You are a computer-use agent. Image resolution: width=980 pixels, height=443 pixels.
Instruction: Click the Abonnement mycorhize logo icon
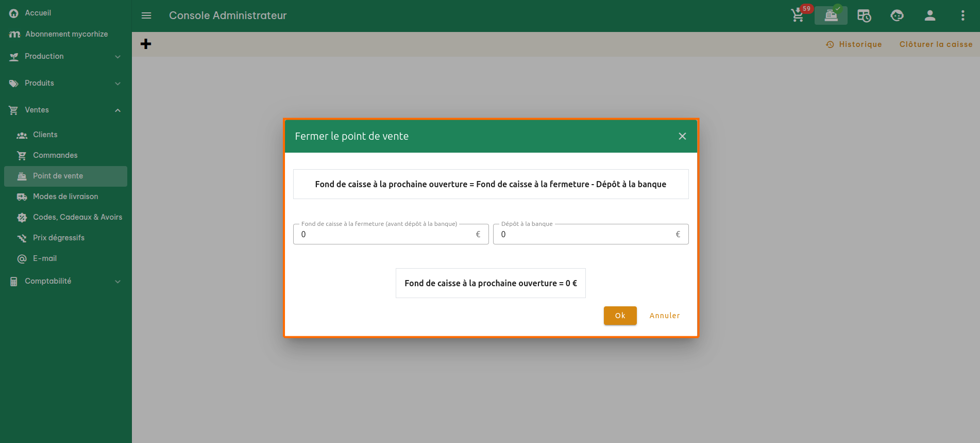tap(14, 34)
